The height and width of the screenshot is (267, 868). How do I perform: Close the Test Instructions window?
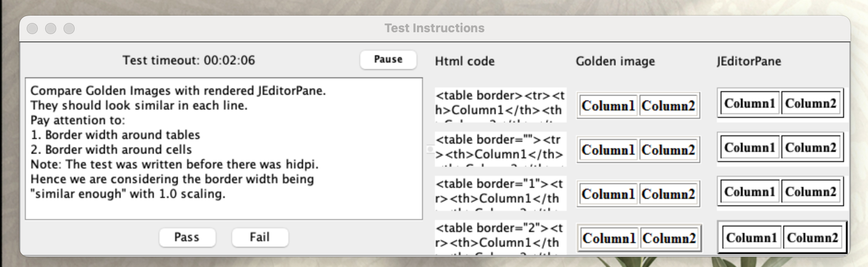(x=32, y=29)
